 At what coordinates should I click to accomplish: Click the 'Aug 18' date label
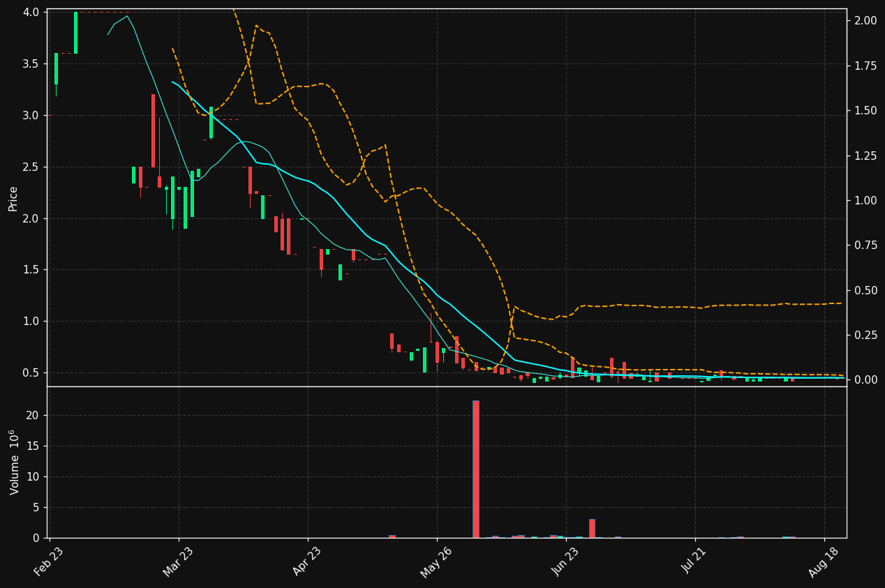click(824, 562)
